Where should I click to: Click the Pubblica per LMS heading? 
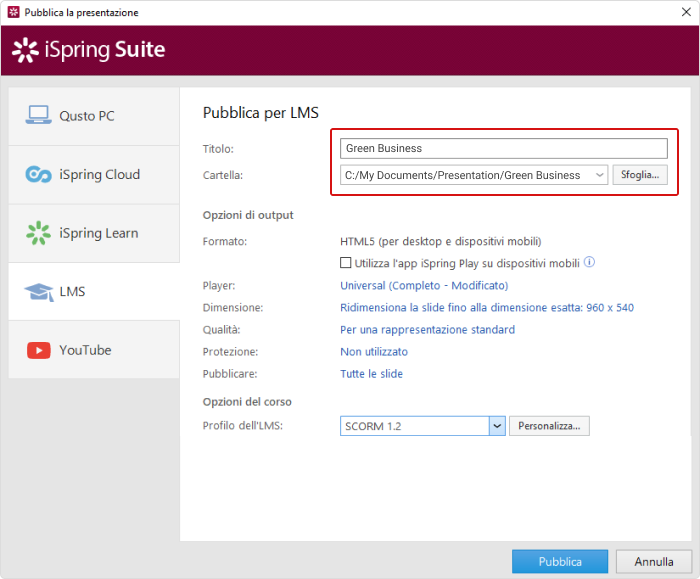[261, 113]
